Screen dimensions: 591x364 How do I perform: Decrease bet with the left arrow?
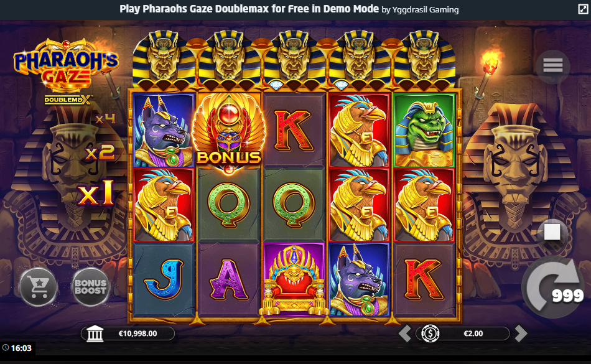405,334
